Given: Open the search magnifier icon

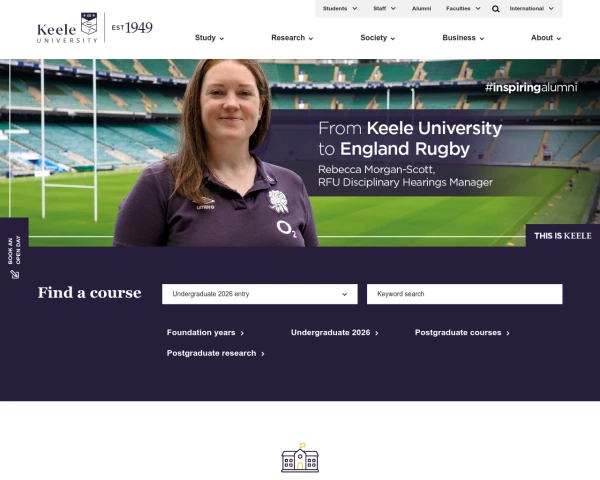Looking at the screenshot, I should point(496,9).
